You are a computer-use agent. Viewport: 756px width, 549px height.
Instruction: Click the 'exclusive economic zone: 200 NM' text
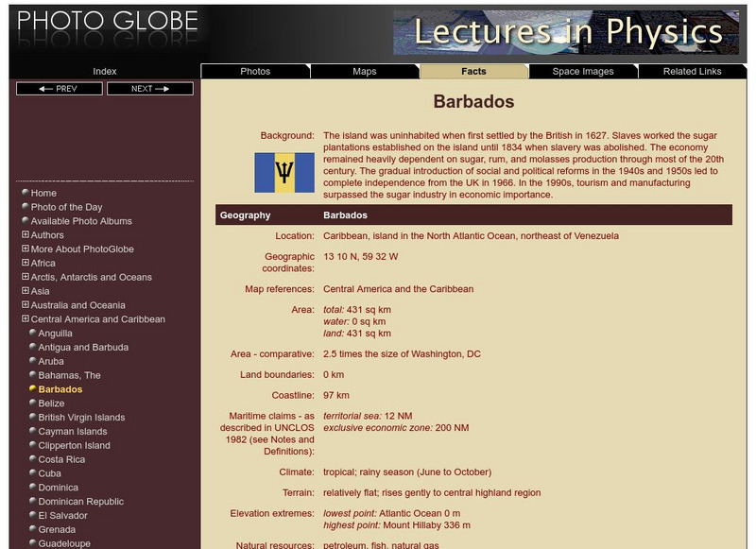click(396, 427)
